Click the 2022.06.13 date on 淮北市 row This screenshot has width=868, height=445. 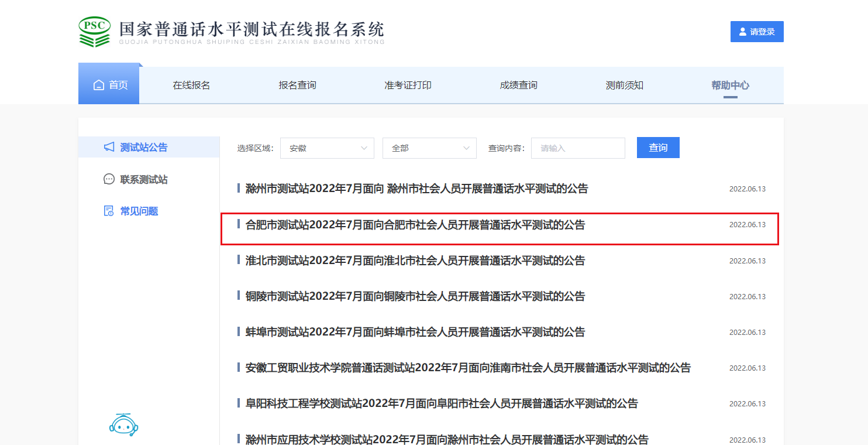coord(748,261)
